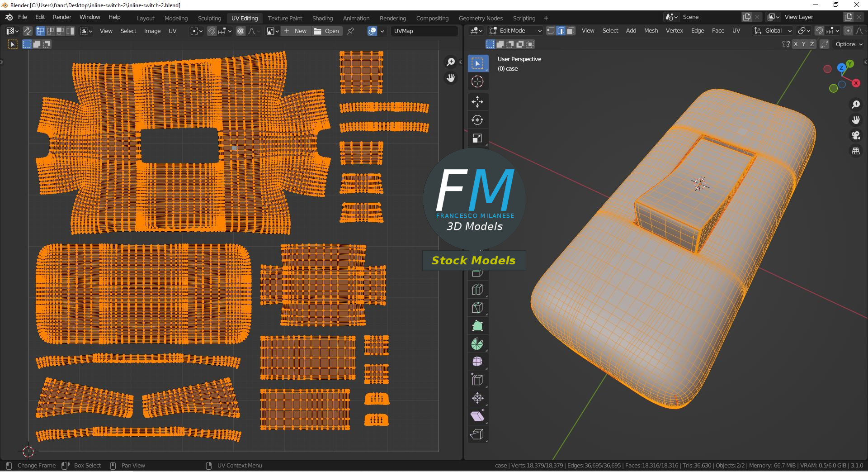
Task: Choose the Shear tool icon
Action: coord(477,416)
